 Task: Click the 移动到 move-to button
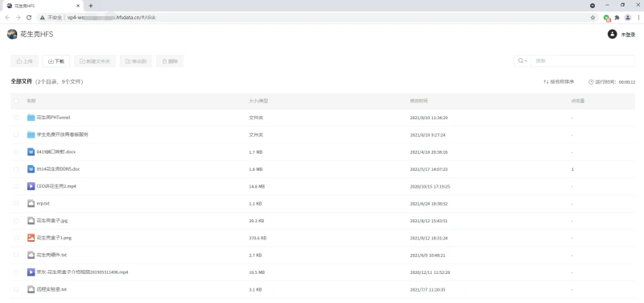pyautogui.click(x=136, y=61)
